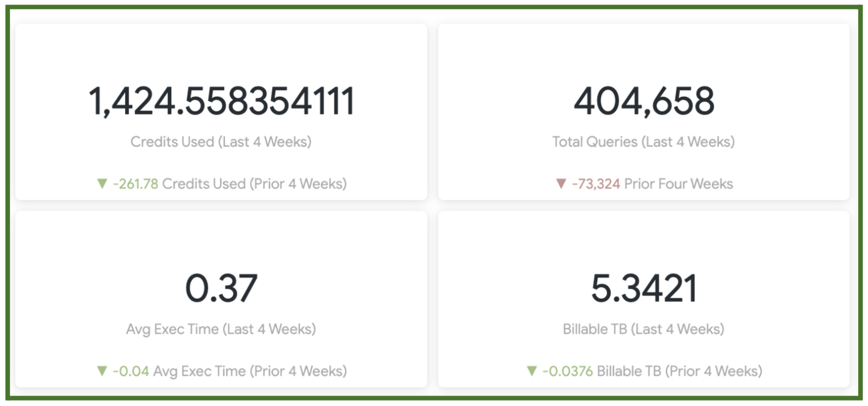Open the 404,658 total queries value

point(644,101)
